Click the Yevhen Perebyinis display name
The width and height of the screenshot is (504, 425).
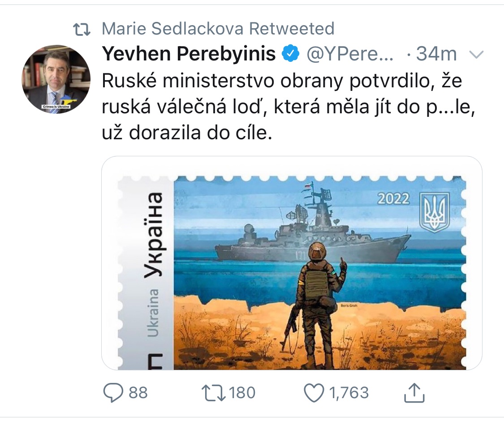189,54
